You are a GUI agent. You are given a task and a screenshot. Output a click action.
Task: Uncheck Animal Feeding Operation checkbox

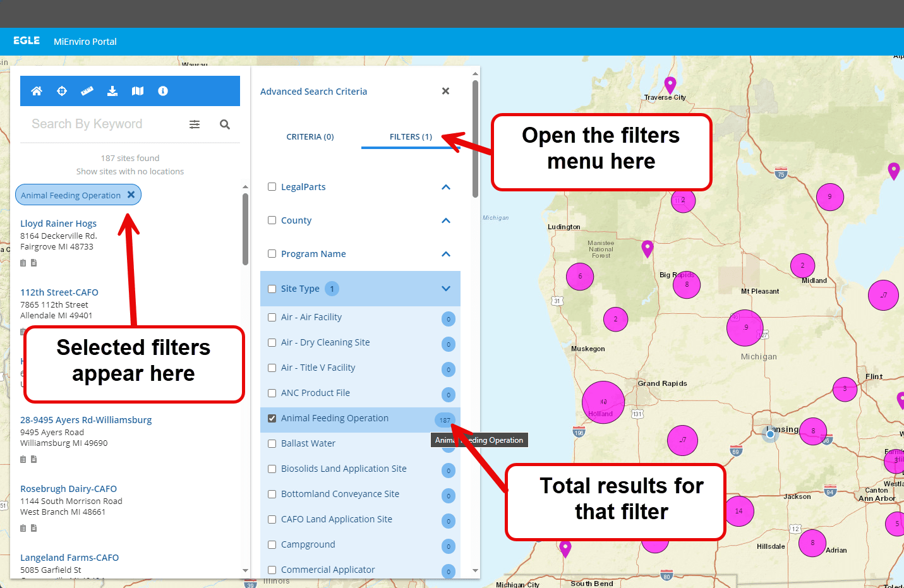pyautogui.click(x=272, y=418)
